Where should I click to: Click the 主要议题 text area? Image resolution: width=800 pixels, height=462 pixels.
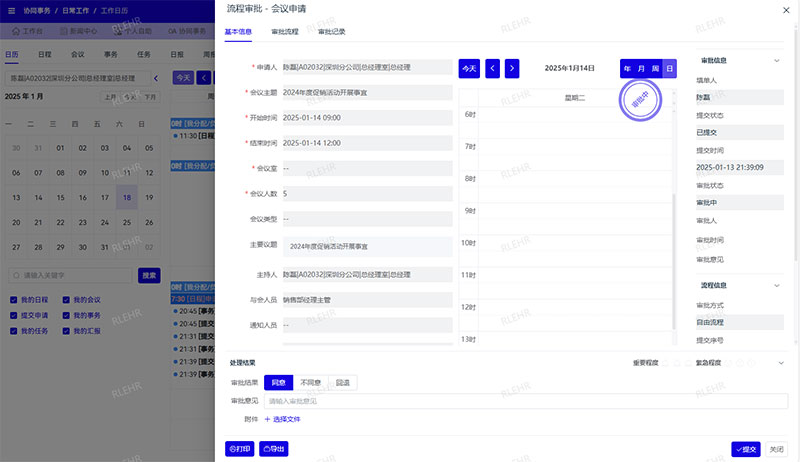[x=367, y=247]
